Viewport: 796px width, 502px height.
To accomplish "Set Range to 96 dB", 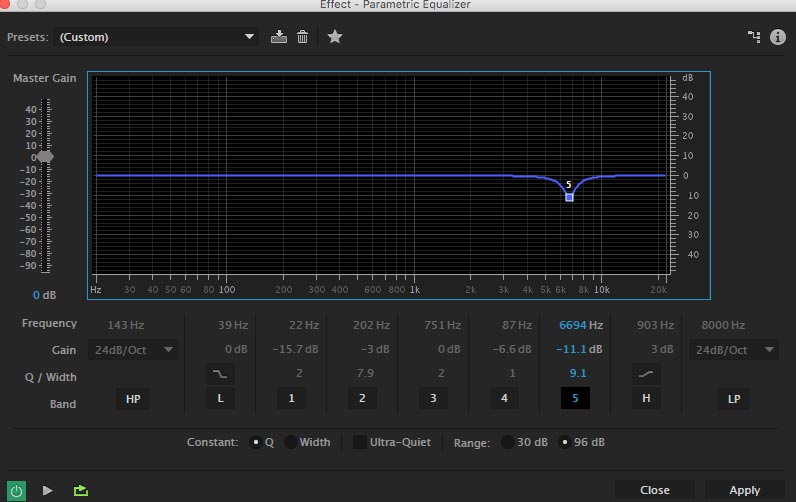I will (x=565, y=442).
